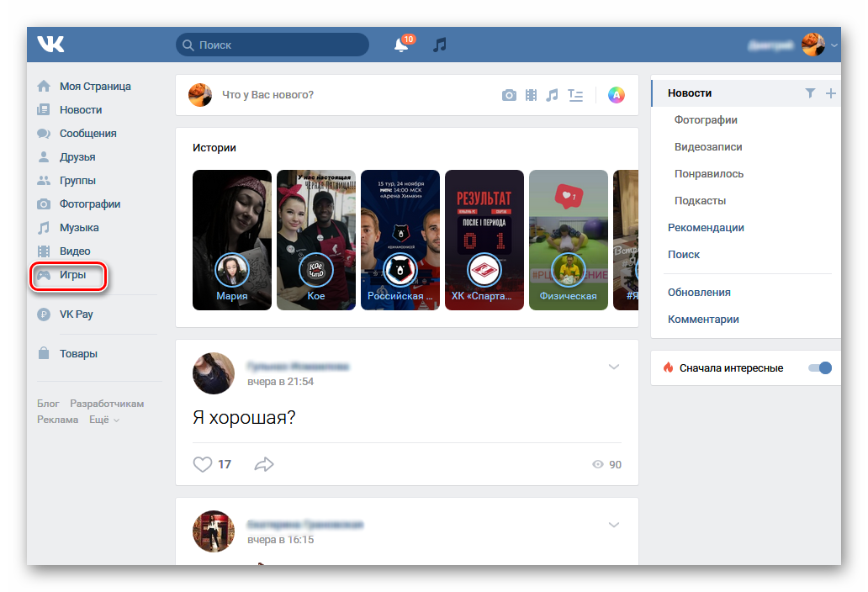The height and width of the screenshot is (592, 868).
Task: Select the "Рекомендации" feed tab
Action: pyautogui.click(x=706, y=228)
